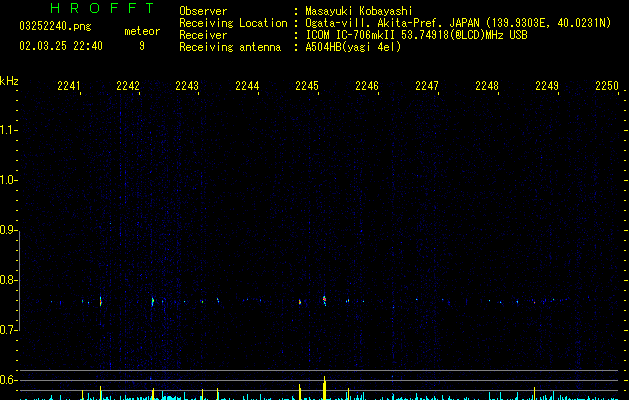The height and width of the screenshot is (400, 629).
Task: Click the 2243 time axis marker
Action: point(187,86)
